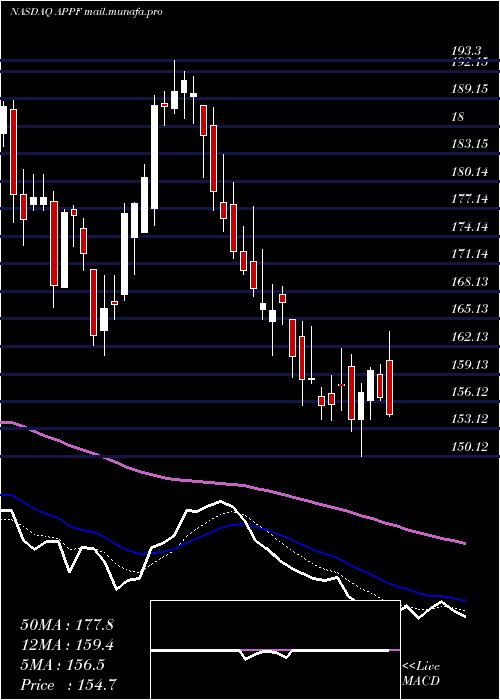Viewport: 500px width, 700px height.
Task: Click the 150.12 price level label
Action: coord(470,446)
